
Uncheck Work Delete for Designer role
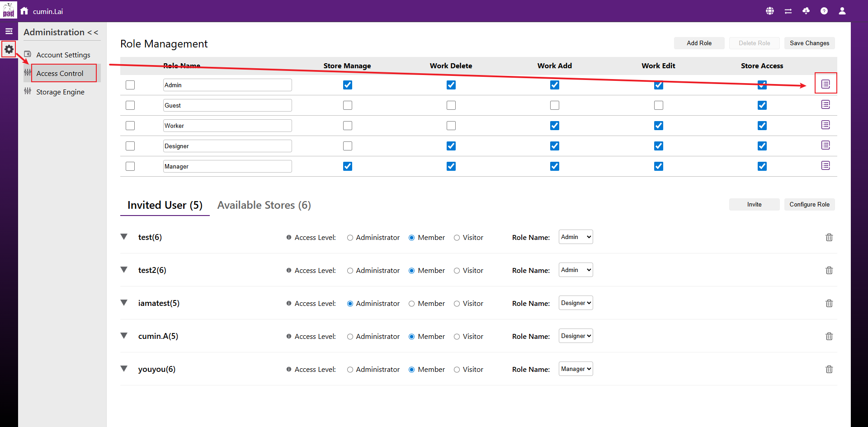(x=451, y=146)
